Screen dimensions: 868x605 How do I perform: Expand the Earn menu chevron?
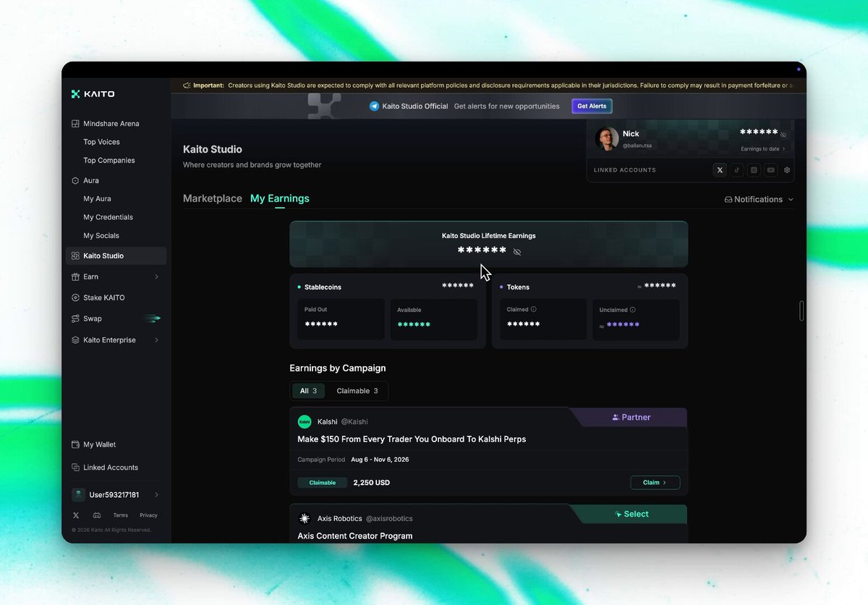click(157, 276)
